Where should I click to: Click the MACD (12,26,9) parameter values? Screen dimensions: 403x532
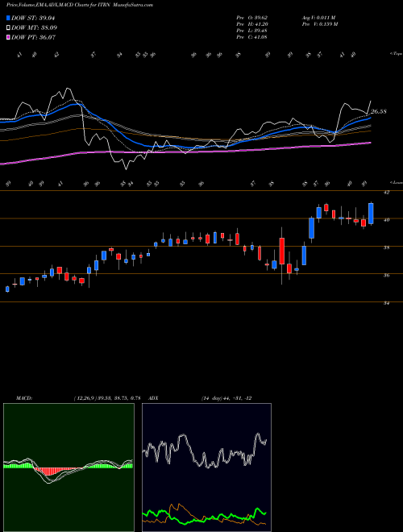click(107, 398)
